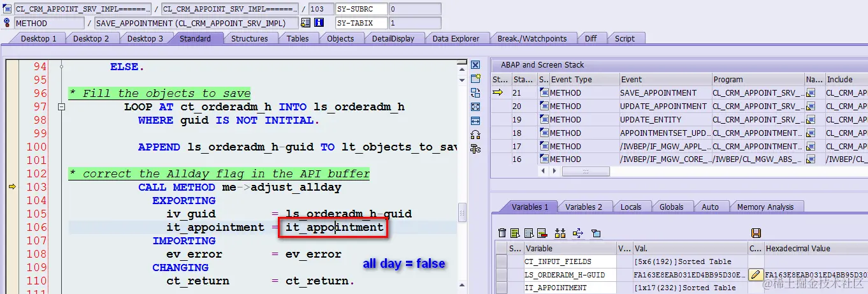Click the delete row icon with red bar
868x294 pixels.
coord(542,233)
